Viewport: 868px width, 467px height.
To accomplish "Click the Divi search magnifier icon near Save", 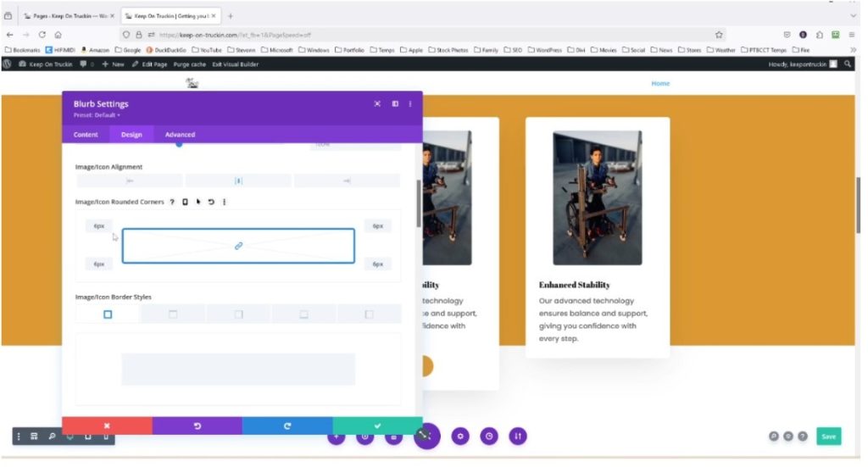I will click(774, 436).
